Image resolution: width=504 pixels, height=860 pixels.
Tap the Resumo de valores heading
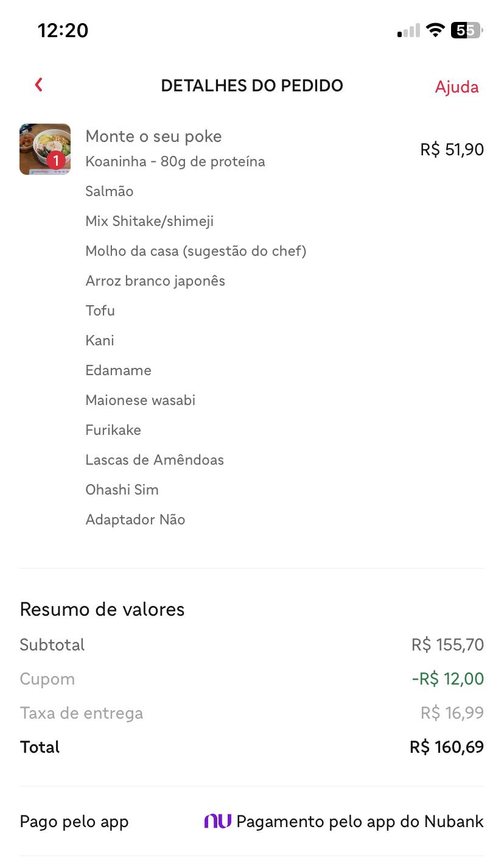(x=102, y=610)
